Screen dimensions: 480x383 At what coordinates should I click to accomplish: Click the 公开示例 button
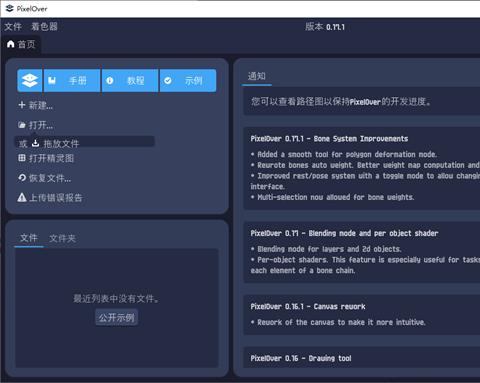pyautogui.click(x=116, y=317)
